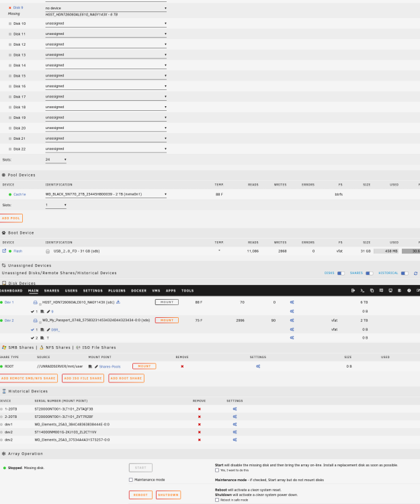Click help question-mark icon in navigation bar

pos(409,290)
